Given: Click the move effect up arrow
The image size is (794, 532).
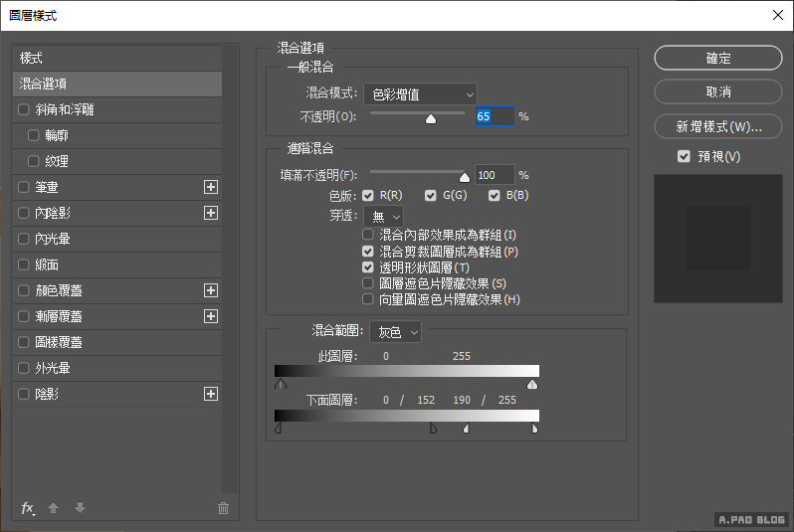Looking at the screenshot, I should [x=54, y=508].
